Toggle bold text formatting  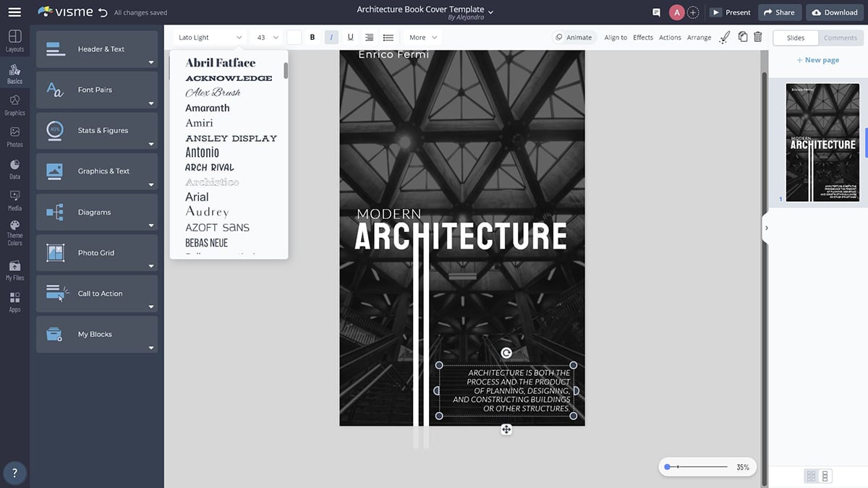pos(312,38)
